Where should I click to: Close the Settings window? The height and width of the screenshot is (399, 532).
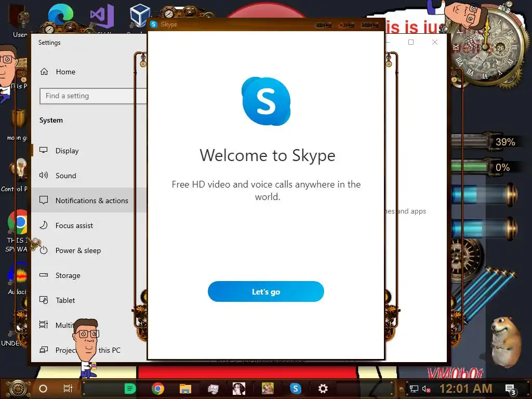tap(435, 42)
